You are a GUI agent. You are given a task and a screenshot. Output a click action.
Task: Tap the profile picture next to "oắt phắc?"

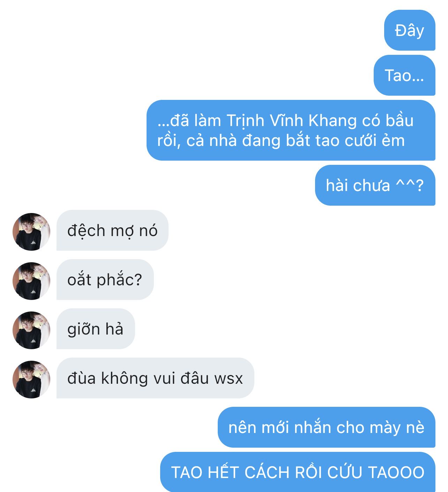pos(31,281)
